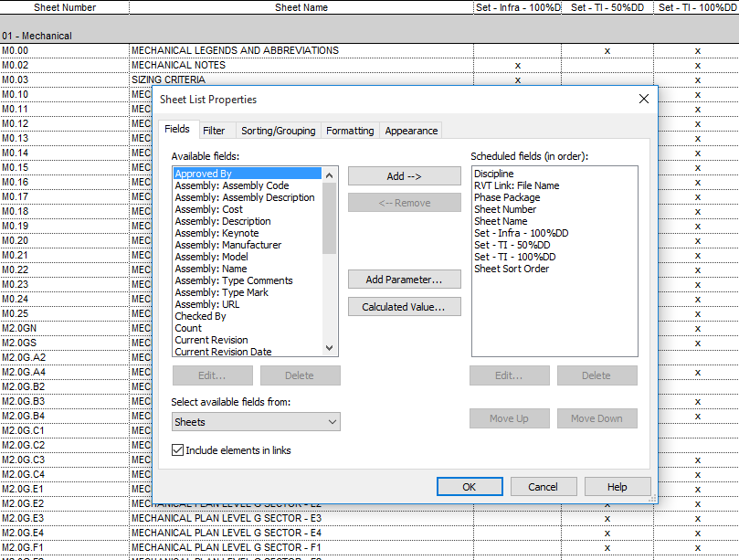The image size is (739, 560).
Task: Click the Add --> button
Action: pyautogui.click(x=404, y=176)
